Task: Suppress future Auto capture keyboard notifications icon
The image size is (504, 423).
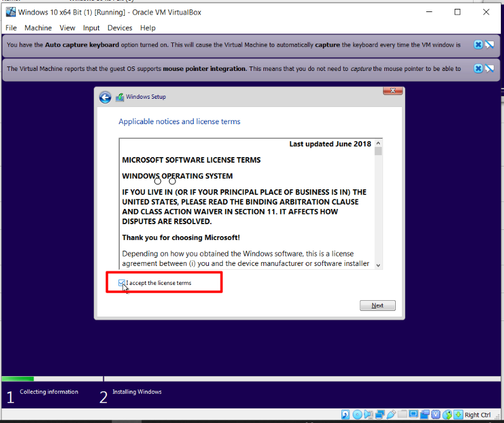Action: tap(489, 45)
